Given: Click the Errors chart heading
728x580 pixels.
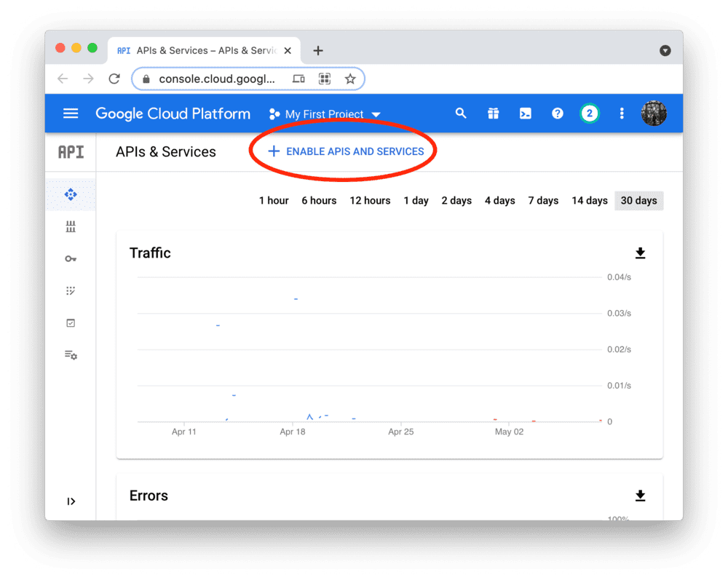Looking at the screenshot, I should click(x=149, y=496).
